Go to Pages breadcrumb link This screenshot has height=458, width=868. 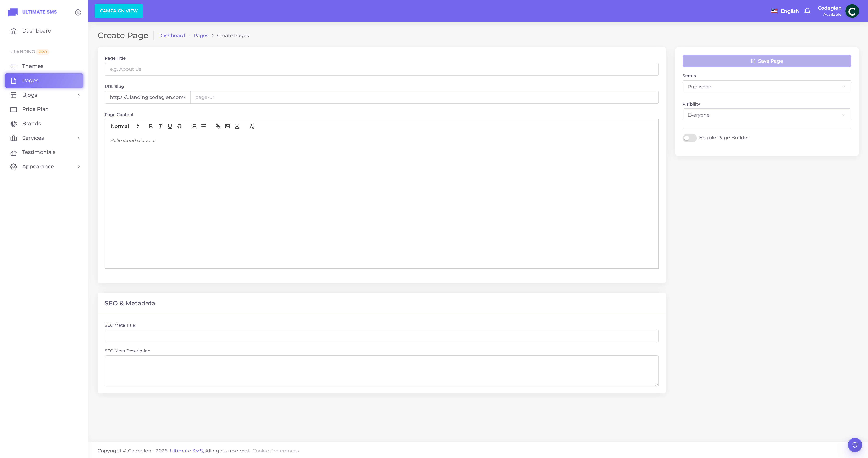[x=201, y=35]
